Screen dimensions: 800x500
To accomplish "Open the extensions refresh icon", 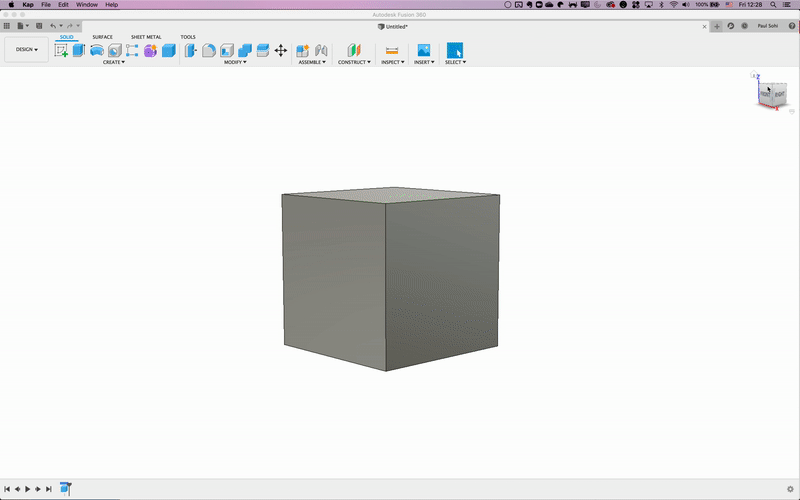I will (x=731, y=26).
